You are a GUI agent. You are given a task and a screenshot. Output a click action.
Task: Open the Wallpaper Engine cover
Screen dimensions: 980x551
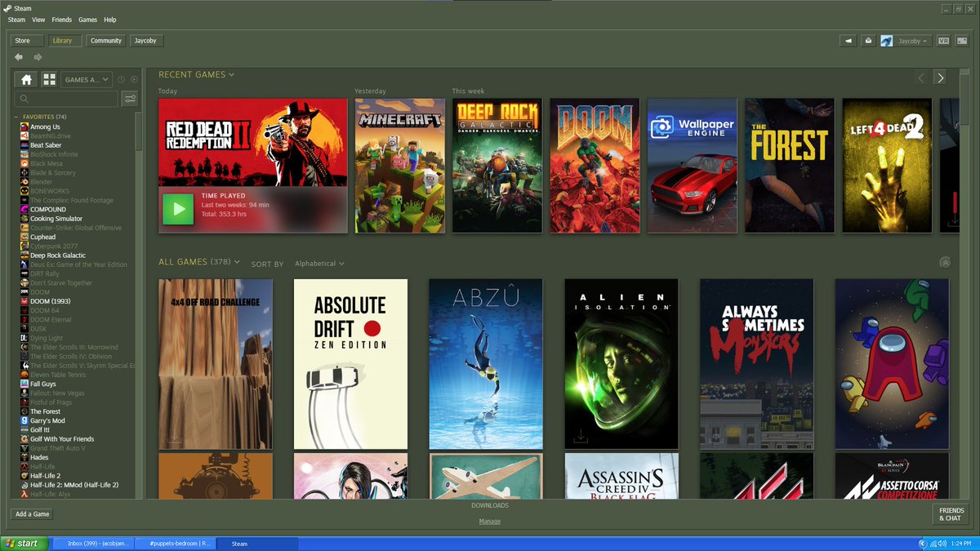click(693, 166)
